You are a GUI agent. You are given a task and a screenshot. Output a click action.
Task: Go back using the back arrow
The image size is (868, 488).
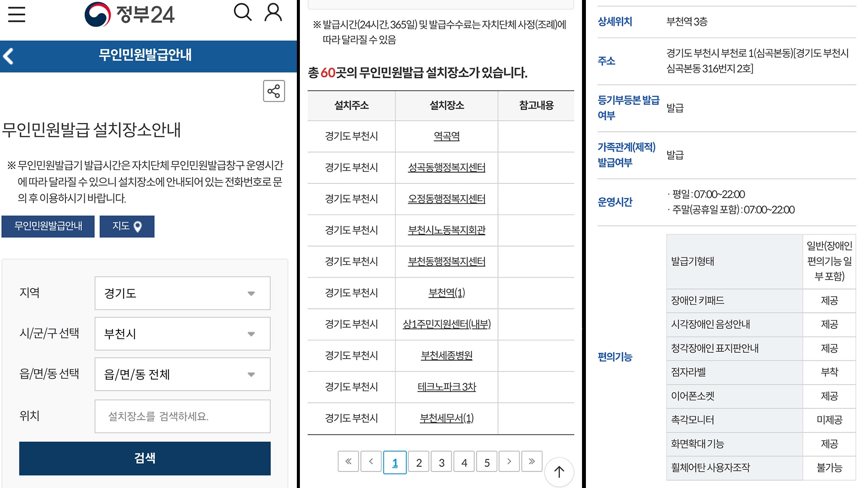click(7, 55)
